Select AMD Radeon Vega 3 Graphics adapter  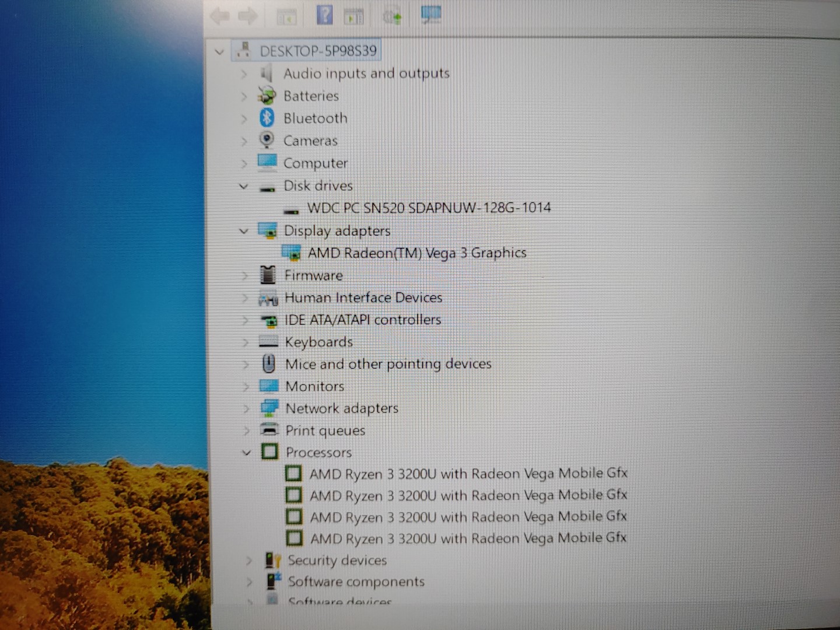416,253
